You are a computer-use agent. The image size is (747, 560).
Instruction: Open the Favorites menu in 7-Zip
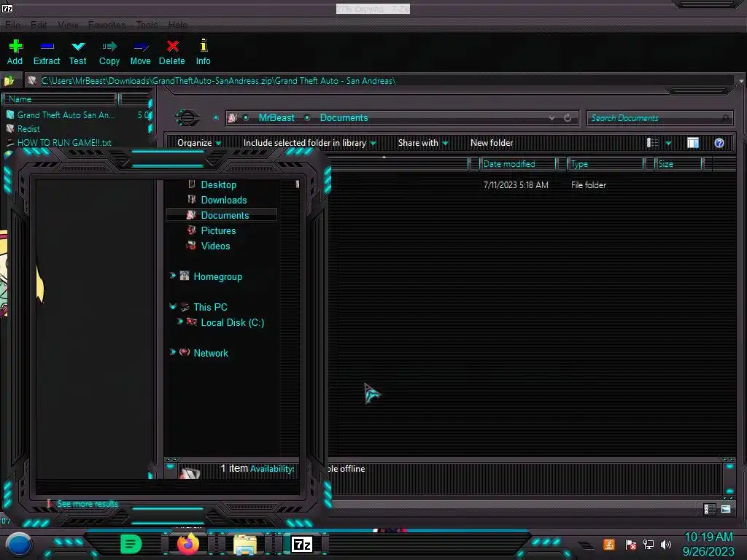click(x=107, y=25)
